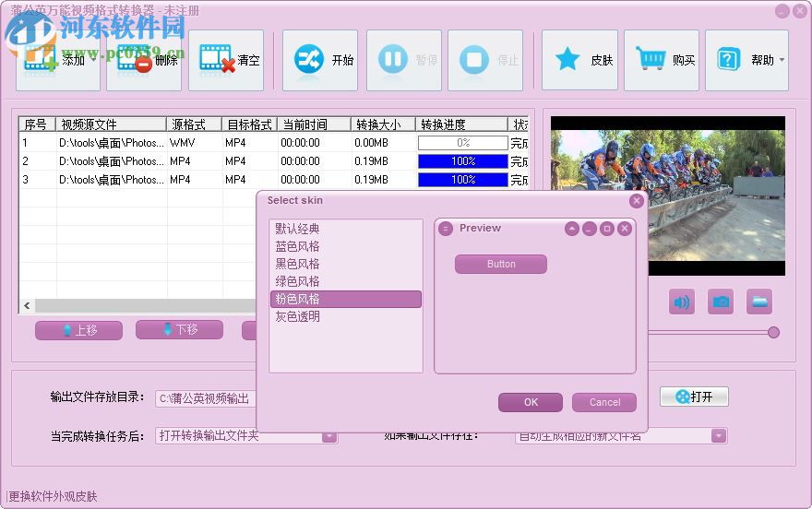
Task: Click the output directory input field
Action: click(x=206, y=399)
